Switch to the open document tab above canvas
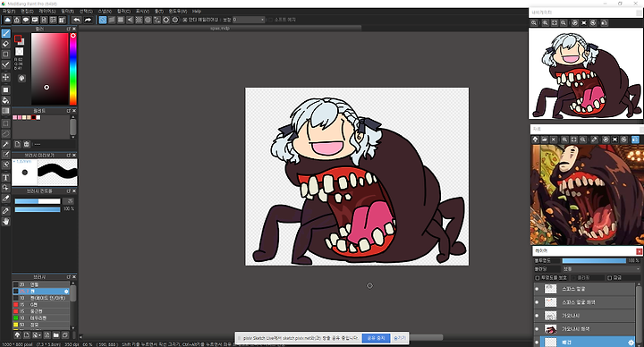This screenshot has width=644, height=347. click(x=220, y=29)
